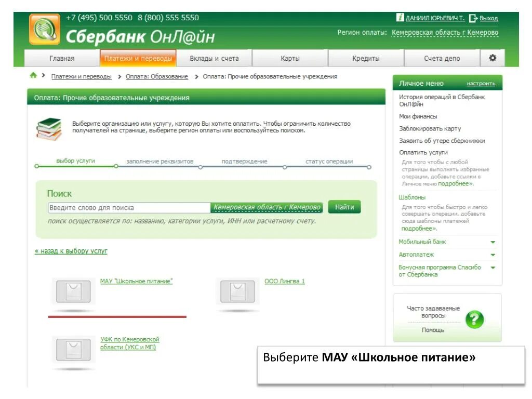Click the Sberbank logo icon

point(45,29)
